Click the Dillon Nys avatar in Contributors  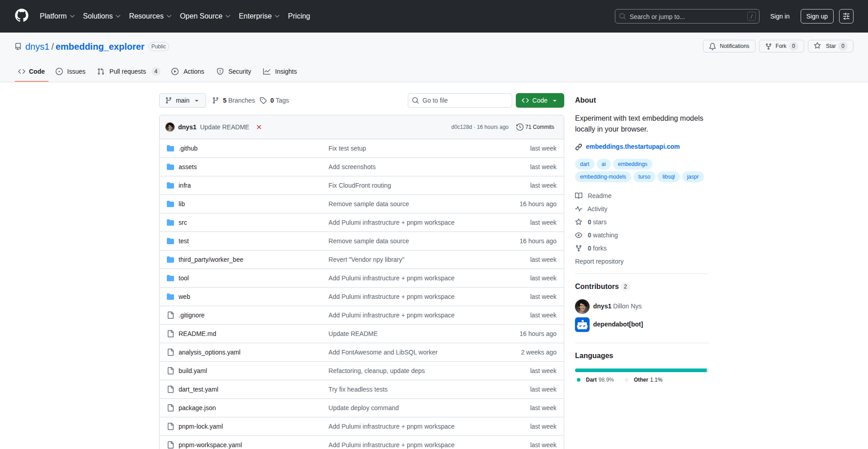coord(582,307)
